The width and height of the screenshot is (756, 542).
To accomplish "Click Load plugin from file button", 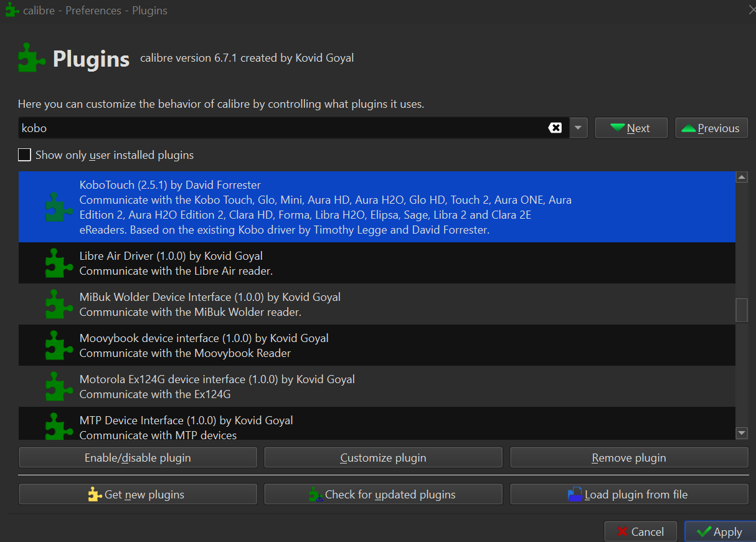I will coord(629,495).
